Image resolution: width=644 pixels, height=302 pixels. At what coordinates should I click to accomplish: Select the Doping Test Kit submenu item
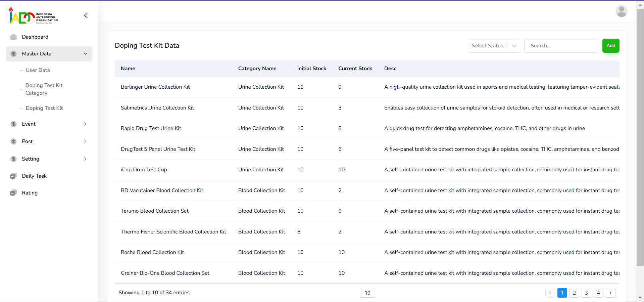pyautogui.click(x=44, y=108)
